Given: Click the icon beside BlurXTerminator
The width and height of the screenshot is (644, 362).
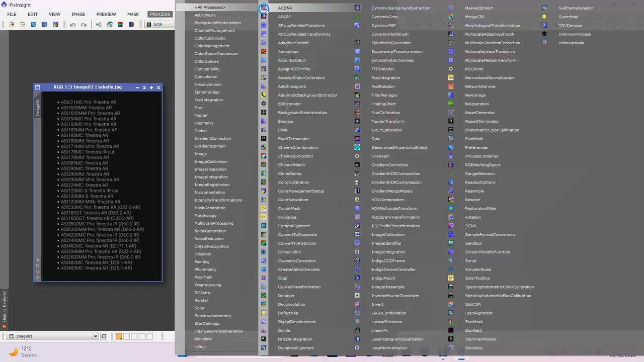Looking at the screenshot, I should (264, 139).
